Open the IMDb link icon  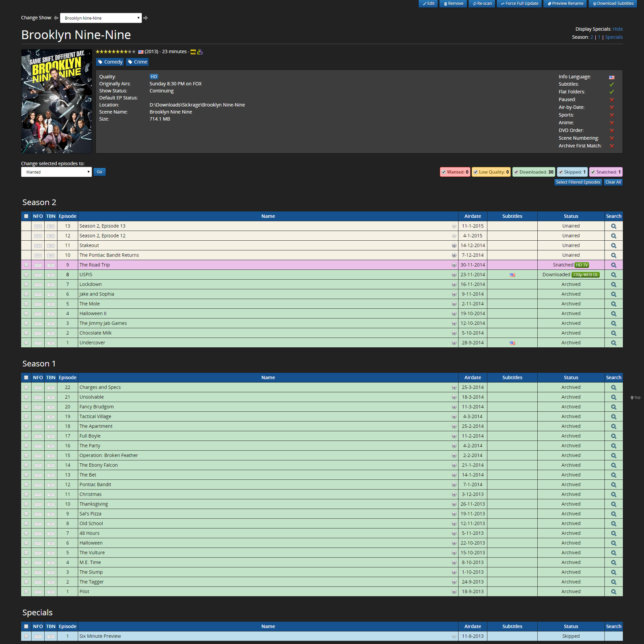coord(193,52)
